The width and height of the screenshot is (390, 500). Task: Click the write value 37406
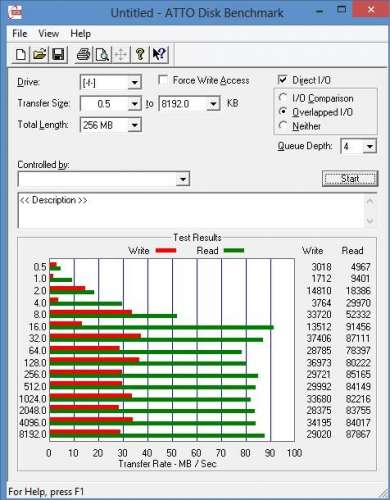point(319,338)
